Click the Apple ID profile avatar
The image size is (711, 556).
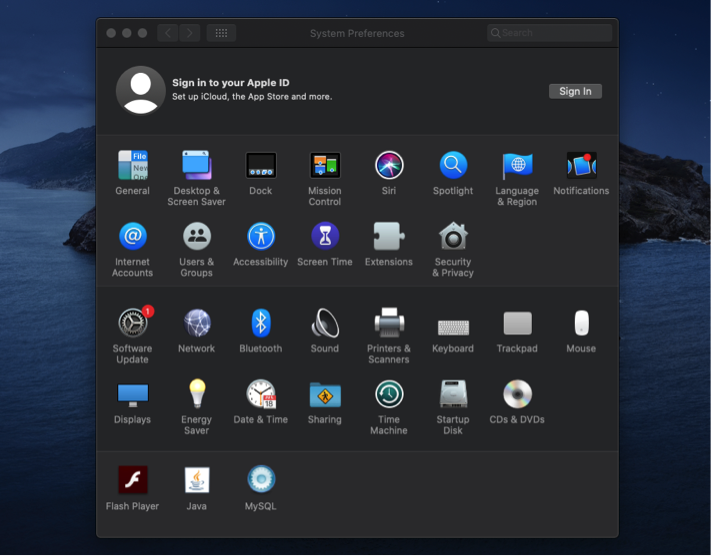click(x=141, y=91)
